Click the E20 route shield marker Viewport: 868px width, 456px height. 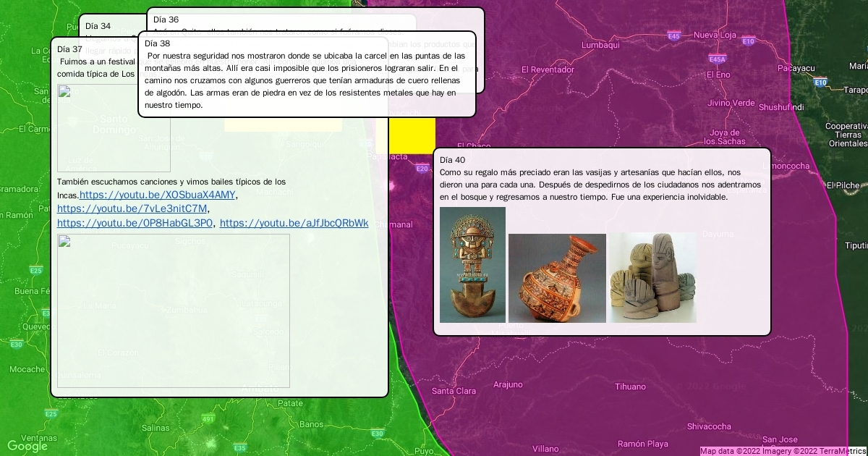[x=422, y=169]
